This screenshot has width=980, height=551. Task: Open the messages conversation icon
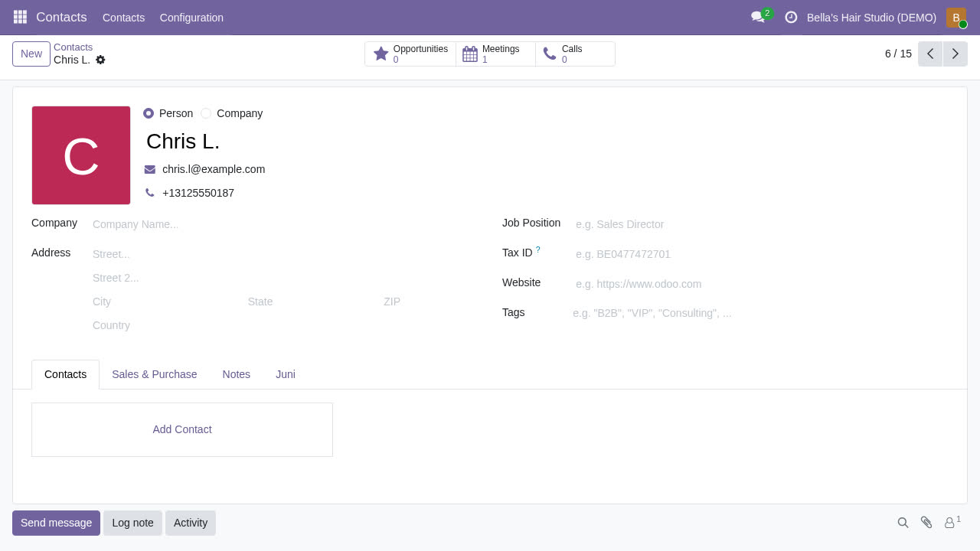pos(758,17)
